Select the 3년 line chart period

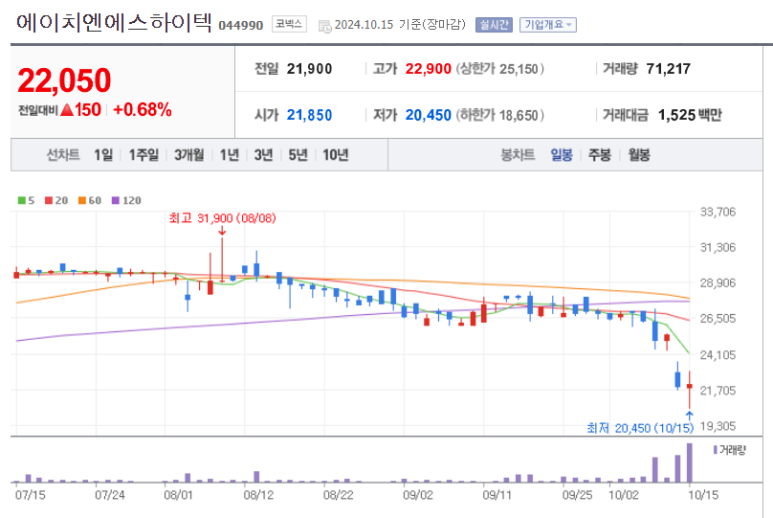(x=263, y=155)
